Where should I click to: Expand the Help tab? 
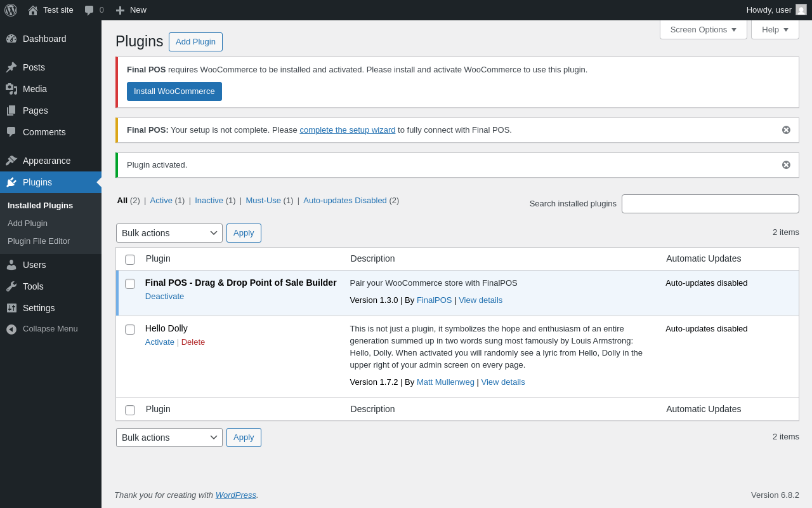tap(775, 29)
